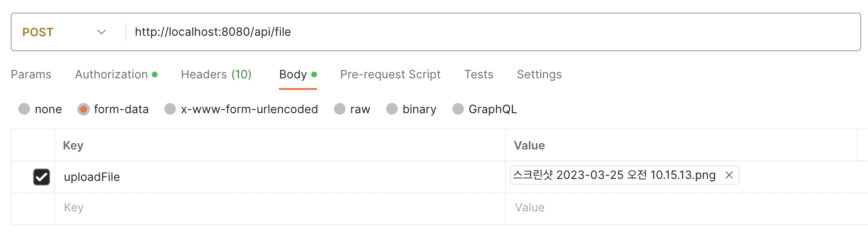Open the Tests tab
Viewport: 868px width, 237px height.
[478, 74]
